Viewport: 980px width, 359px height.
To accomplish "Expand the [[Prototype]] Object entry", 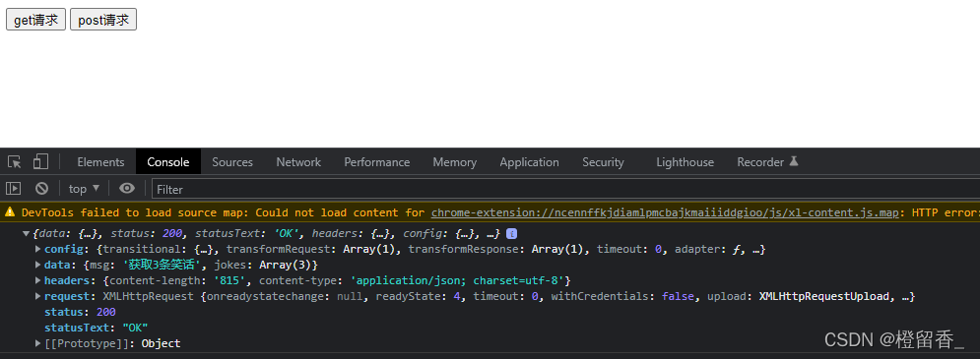I will pyautogui.click(x=38, y=343).
